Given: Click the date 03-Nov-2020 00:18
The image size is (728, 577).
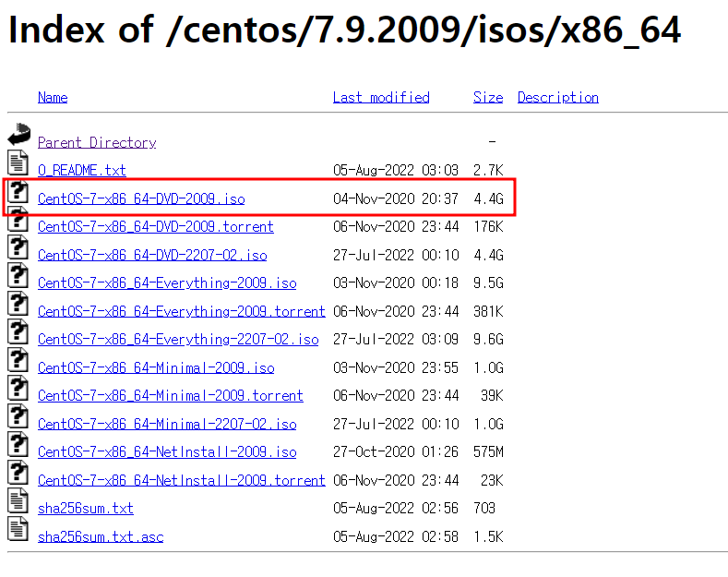Looking at the screenshot, I should point(396,282).
